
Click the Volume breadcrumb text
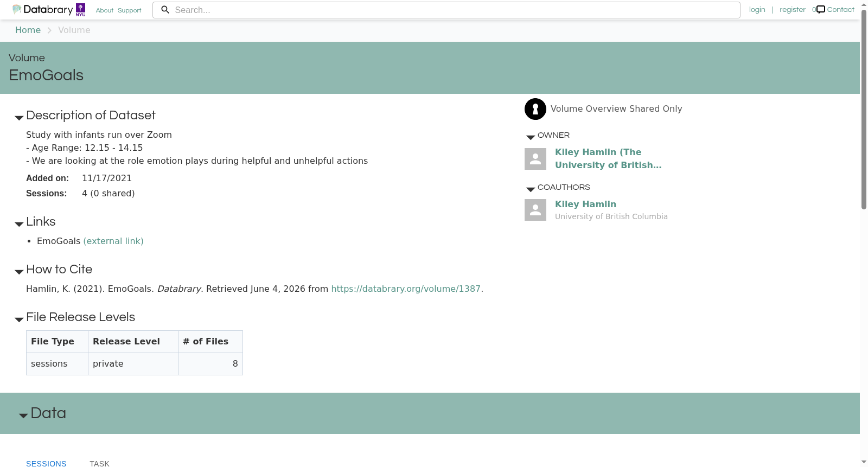pos(74,30)
